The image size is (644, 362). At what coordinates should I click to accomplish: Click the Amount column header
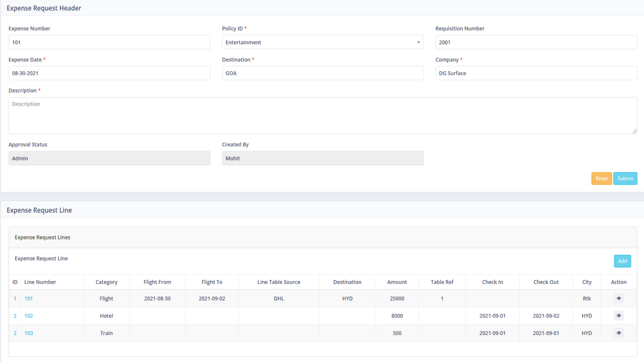[397, 282]
